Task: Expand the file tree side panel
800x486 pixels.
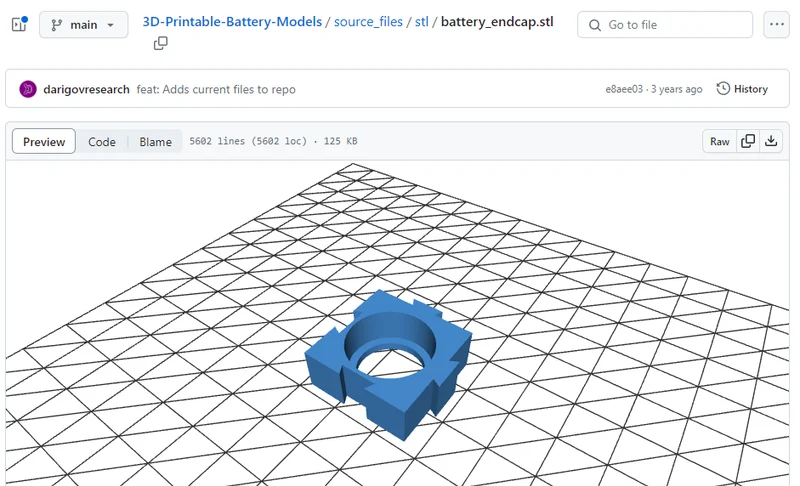Action: pyautogui.click(x=19, y=24)
